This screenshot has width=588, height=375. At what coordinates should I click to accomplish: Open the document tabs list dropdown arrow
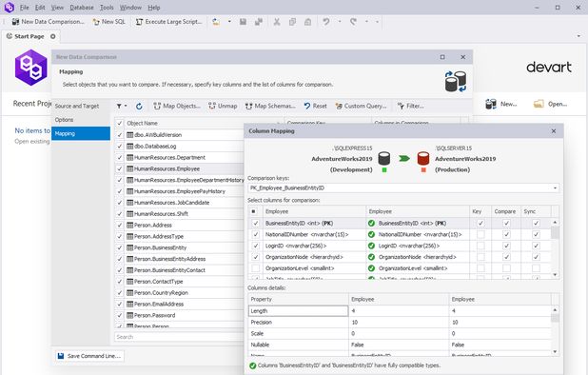[578, 36]
